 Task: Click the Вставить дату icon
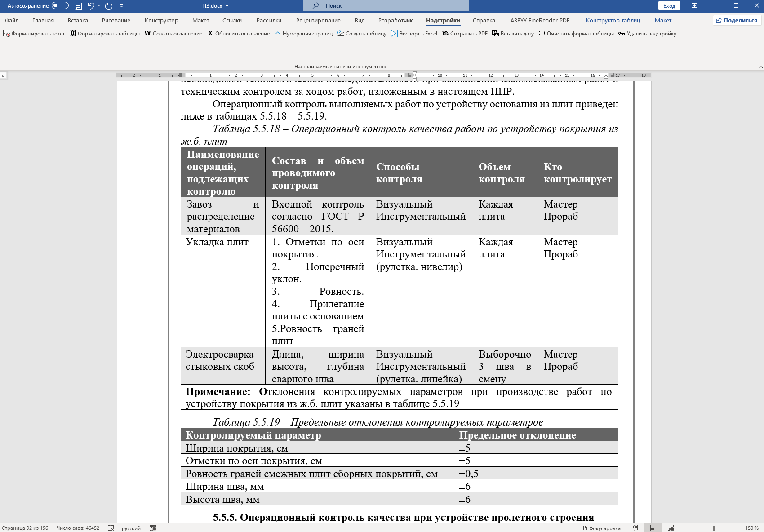coord(495,33)
